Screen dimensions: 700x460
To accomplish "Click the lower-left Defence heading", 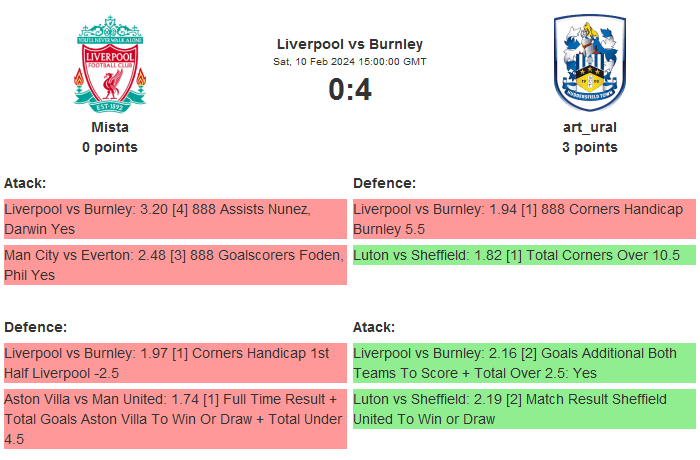I will pyautogui.click(x=36, y=327).
